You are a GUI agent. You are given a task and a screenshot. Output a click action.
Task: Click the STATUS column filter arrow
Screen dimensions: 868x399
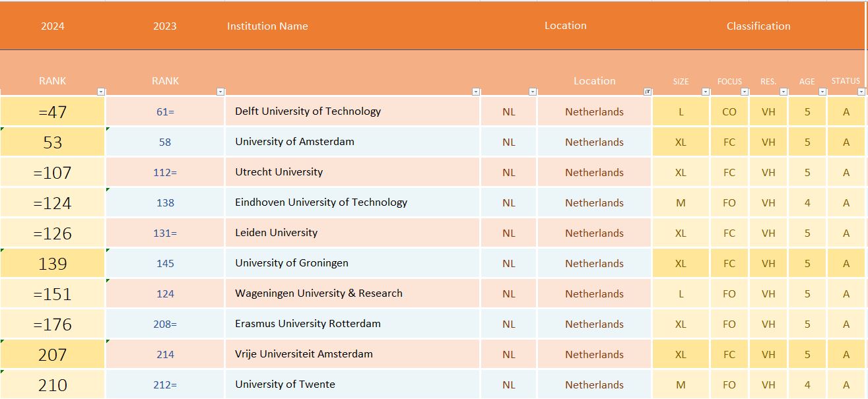click(861, 92)
